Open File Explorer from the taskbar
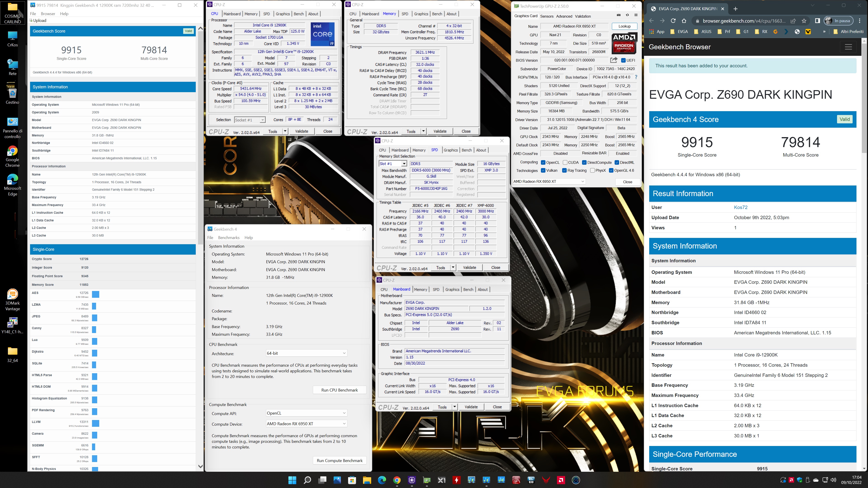This screenshot has height=488, width=868. [367, 480]
